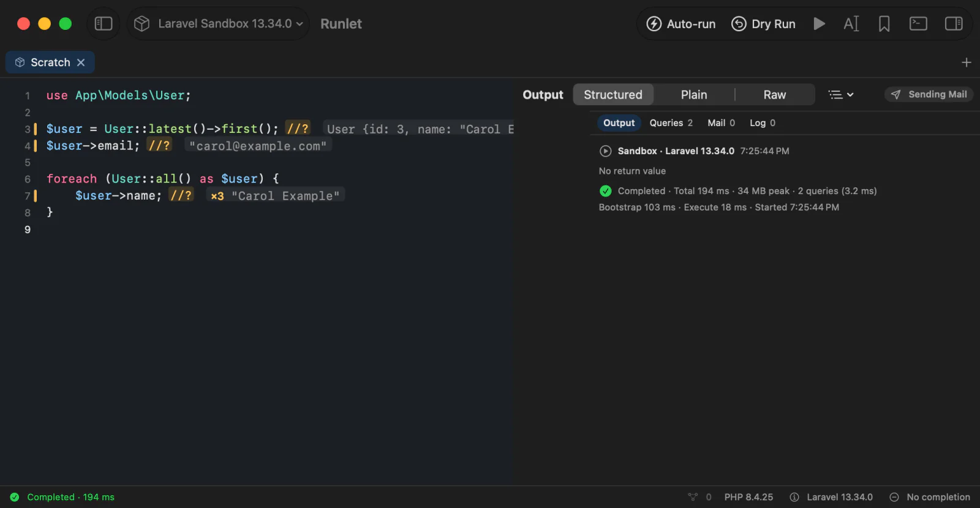980x508 pixels.
Task: Click the Completed 194 ms status
Action: point(62,497)
